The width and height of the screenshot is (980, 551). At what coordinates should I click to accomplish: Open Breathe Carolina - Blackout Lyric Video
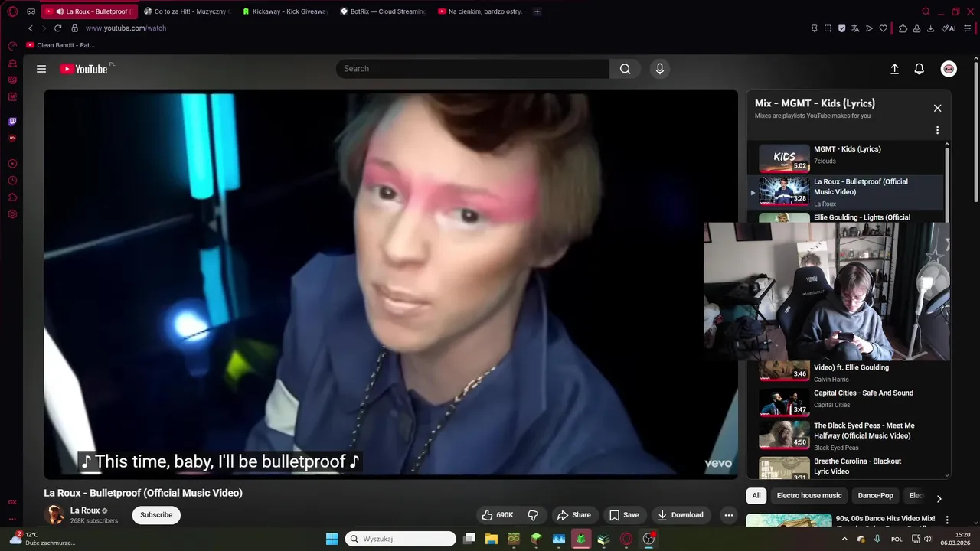[x=857, y=466]
